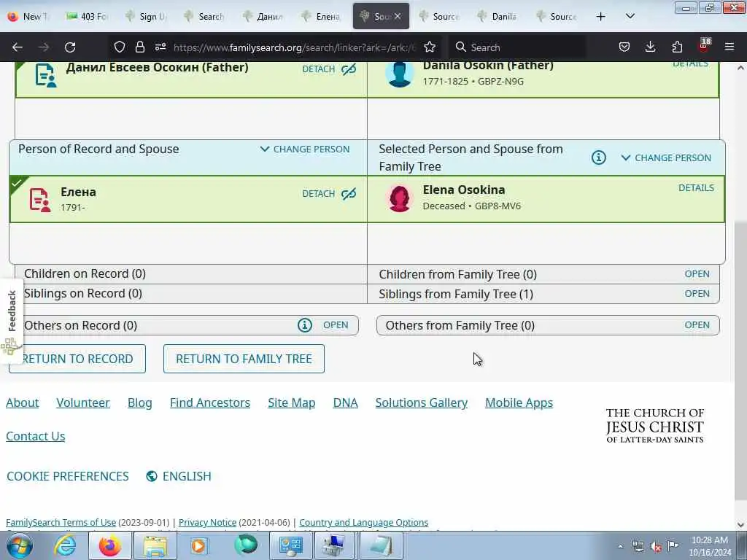Open site permissions icon in the address bar
Viewport: 747px width, 560px height.
tap(160, 47)
